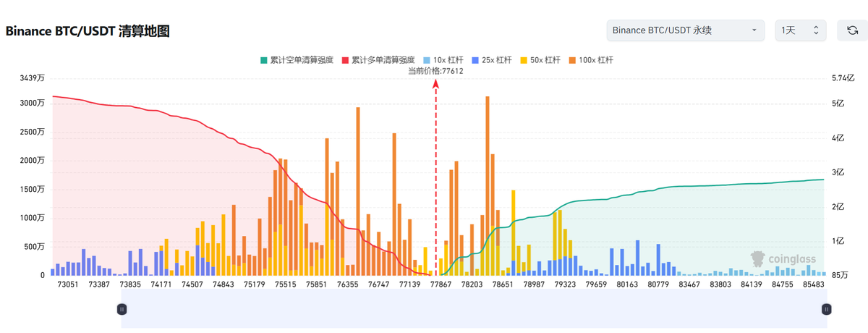Click the left handle of the zoom slider
The image size is (868, 333).
[x=122, y=309]
